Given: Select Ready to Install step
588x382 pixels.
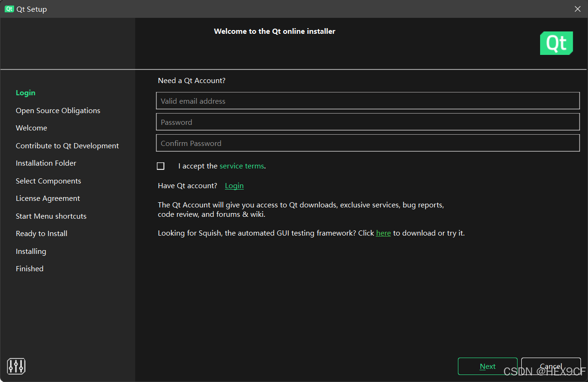Looking at the screenshot, I should click(42, 234).
